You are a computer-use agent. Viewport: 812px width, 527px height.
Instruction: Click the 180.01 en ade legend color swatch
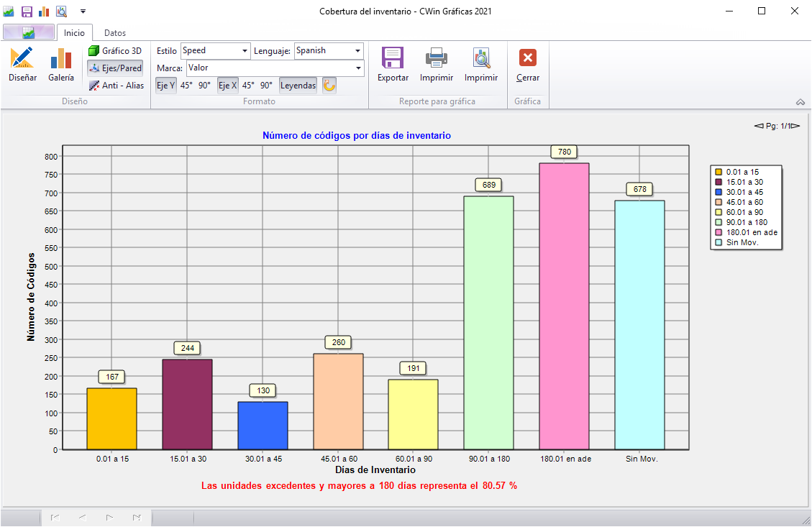point(719,232)
